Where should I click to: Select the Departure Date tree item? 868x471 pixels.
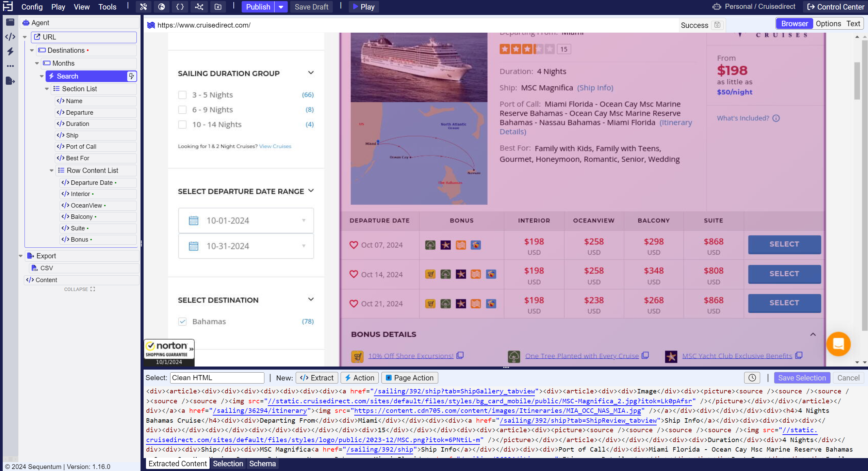[x=98, y=183]
